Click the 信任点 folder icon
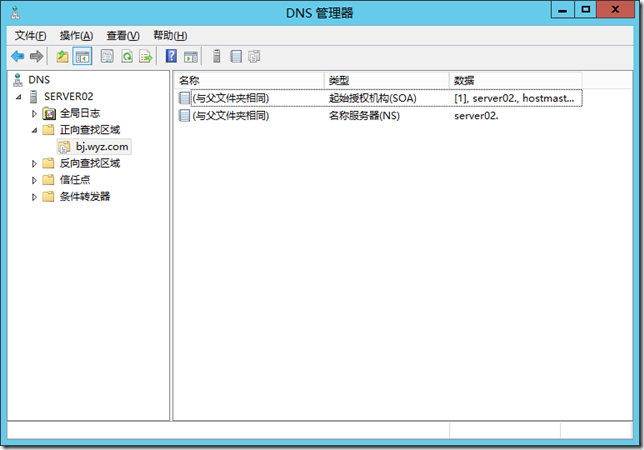 point(48,180)
